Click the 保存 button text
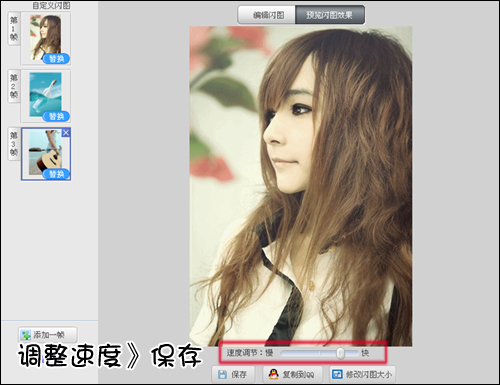This screenshot has height=385, width=500. click(239, 375)
